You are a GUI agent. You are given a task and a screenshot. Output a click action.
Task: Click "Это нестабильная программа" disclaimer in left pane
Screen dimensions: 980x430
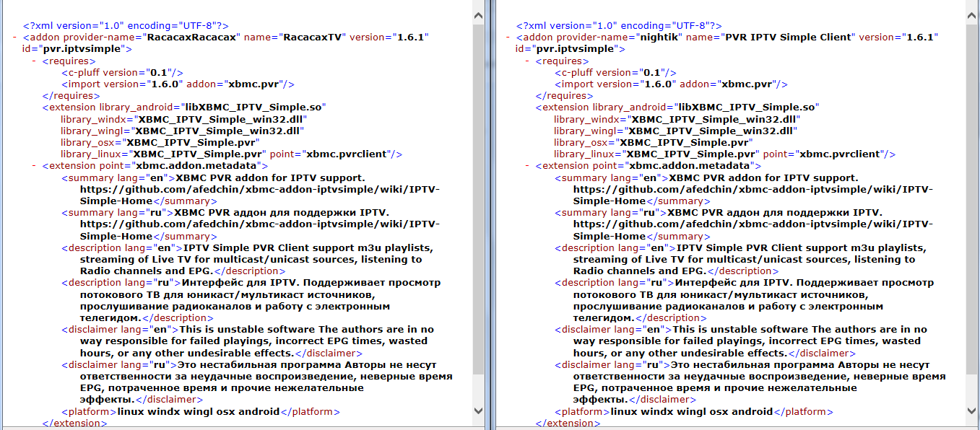[266, 382]
